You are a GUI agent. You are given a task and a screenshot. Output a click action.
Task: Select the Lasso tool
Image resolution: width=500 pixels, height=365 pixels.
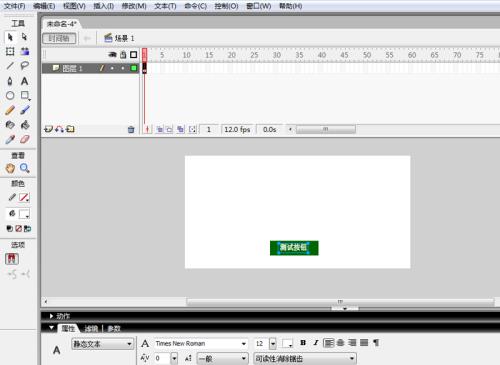[24, 66]
